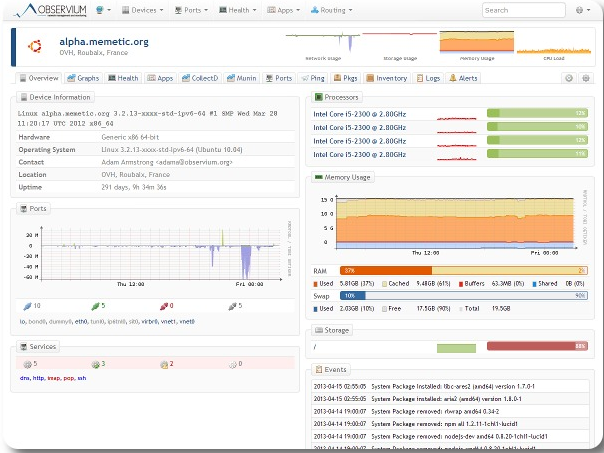Screen dimensions: 604x453
Task: Click the eth0 interface link
Action: [81, 321]
